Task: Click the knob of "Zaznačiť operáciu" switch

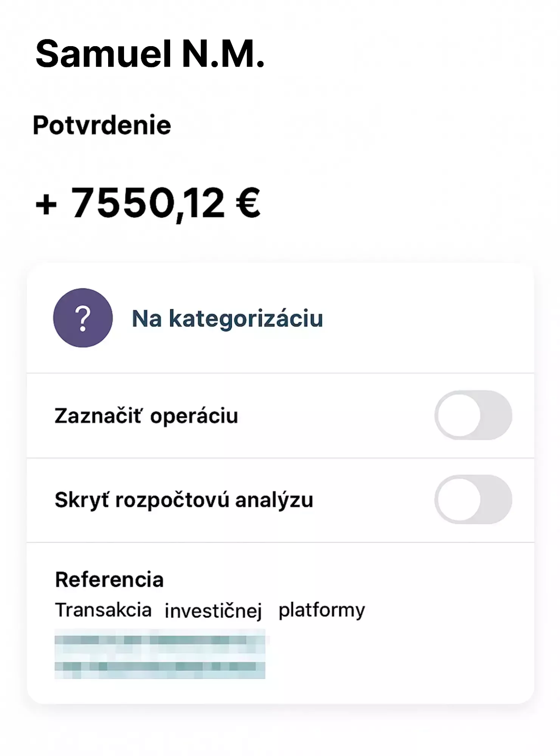Action: coord(459,415)
